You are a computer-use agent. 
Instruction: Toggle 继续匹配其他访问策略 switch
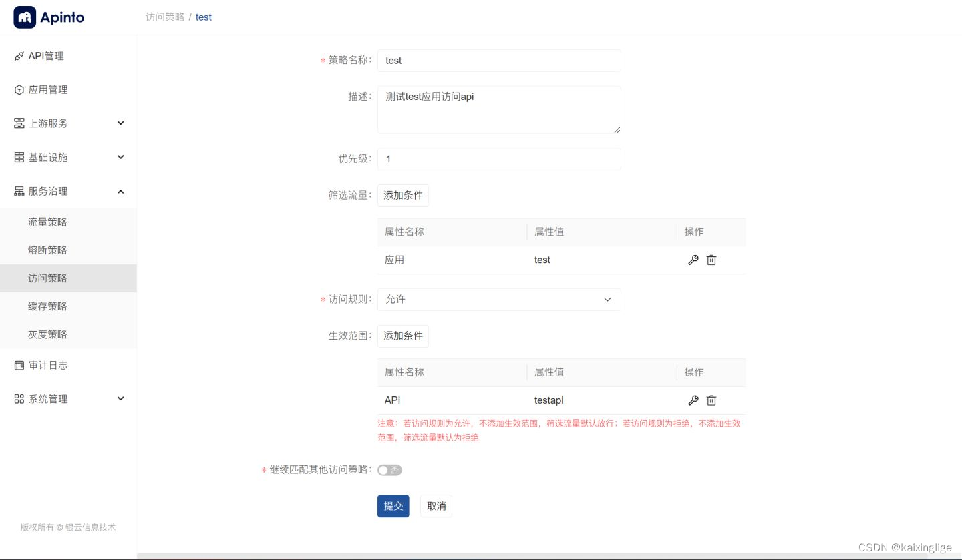pos(389,470)
